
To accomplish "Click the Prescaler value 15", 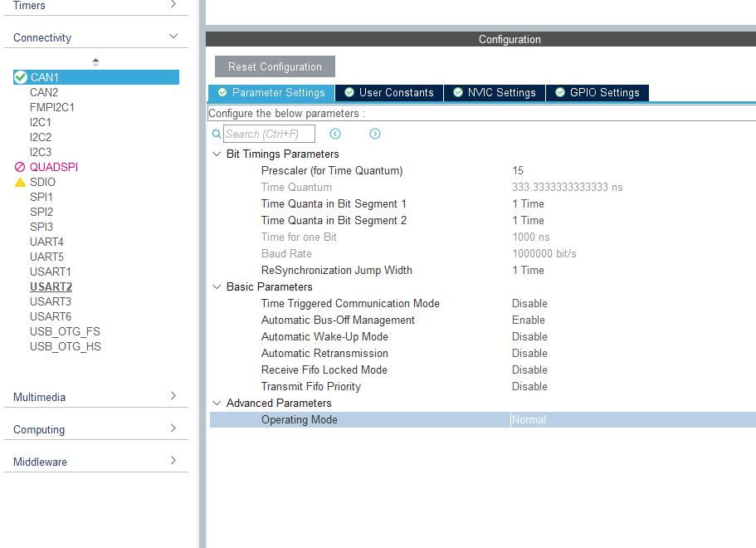I will coord(518,171).
